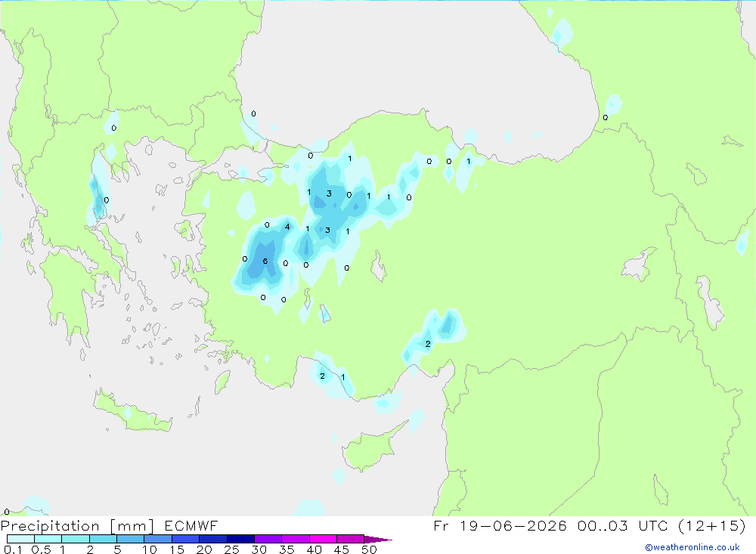Click the date text "Fr 19-06-2026"
This screenshot has height=554, width=756.
(500, 525)
